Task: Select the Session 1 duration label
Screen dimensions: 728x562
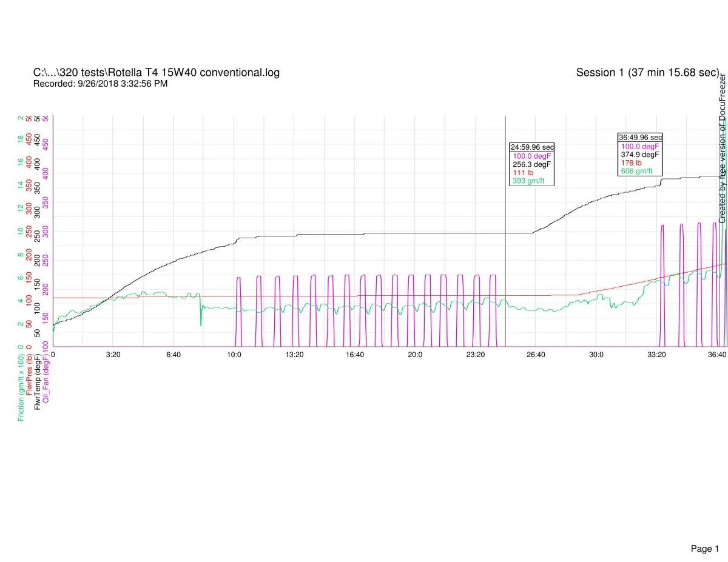Action: pos(647,73)
